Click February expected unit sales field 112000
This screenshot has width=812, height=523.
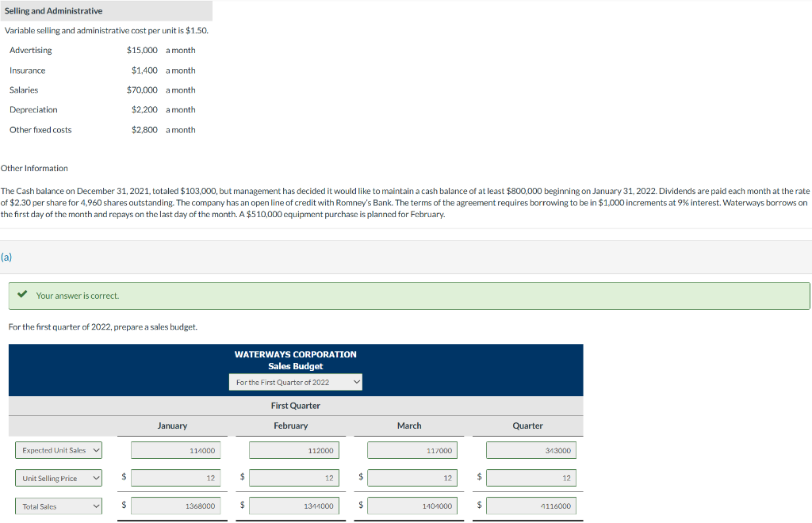point(294,450)
